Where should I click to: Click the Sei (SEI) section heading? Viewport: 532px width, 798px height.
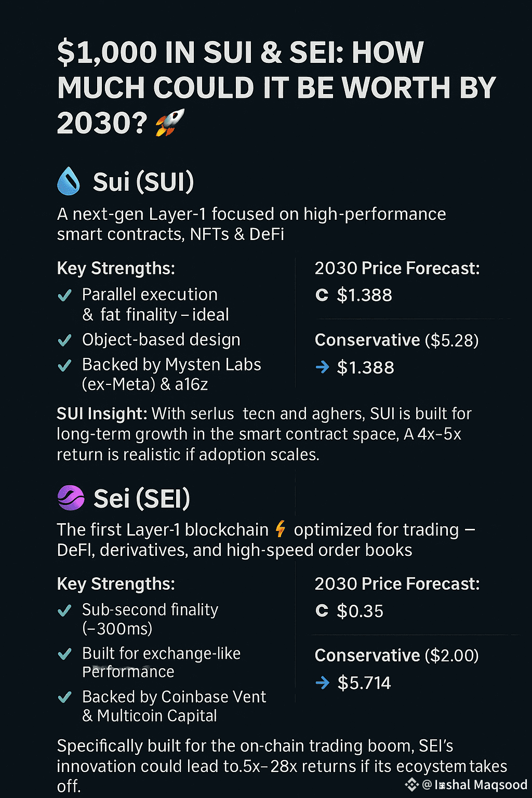pyautogui.click(x=142, y=498)
